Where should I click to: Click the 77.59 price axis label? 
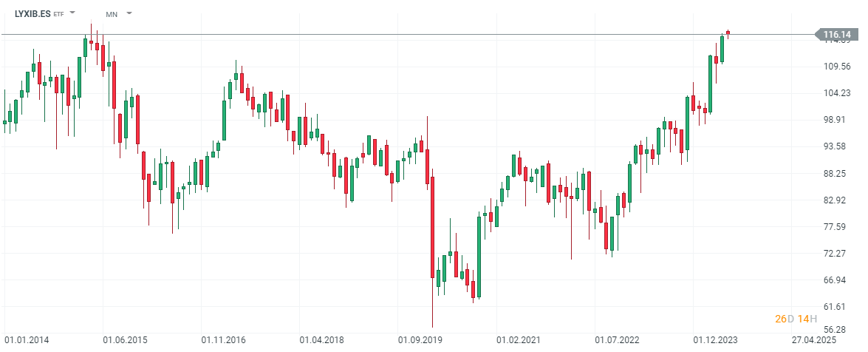pos(837,227)
